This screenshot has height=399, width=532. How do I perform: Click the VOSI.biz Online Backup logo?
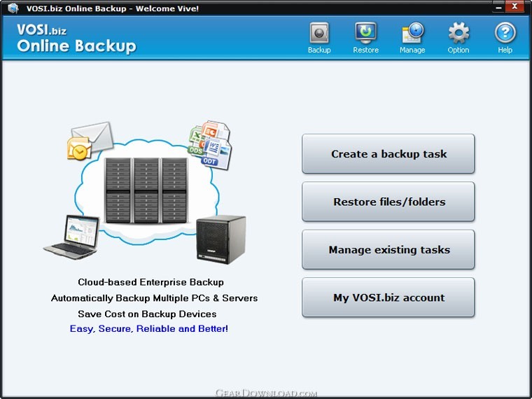coord(76,38)
